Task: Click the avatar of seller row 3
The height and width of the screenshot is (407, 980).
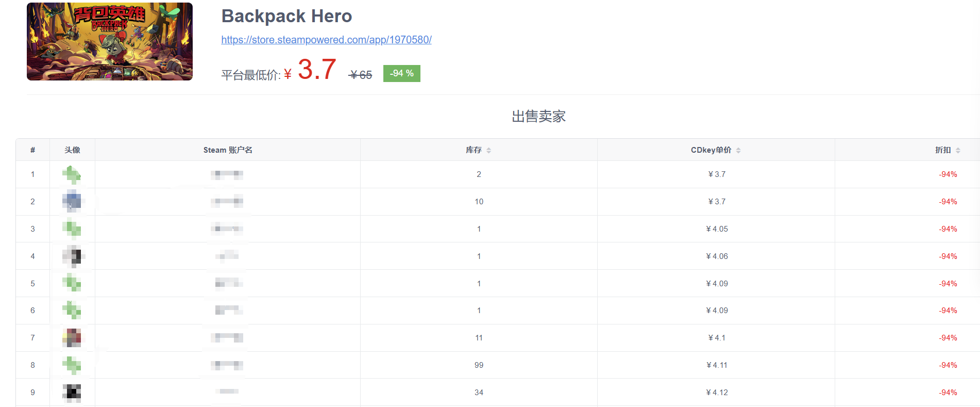Action: click(72, 229)
